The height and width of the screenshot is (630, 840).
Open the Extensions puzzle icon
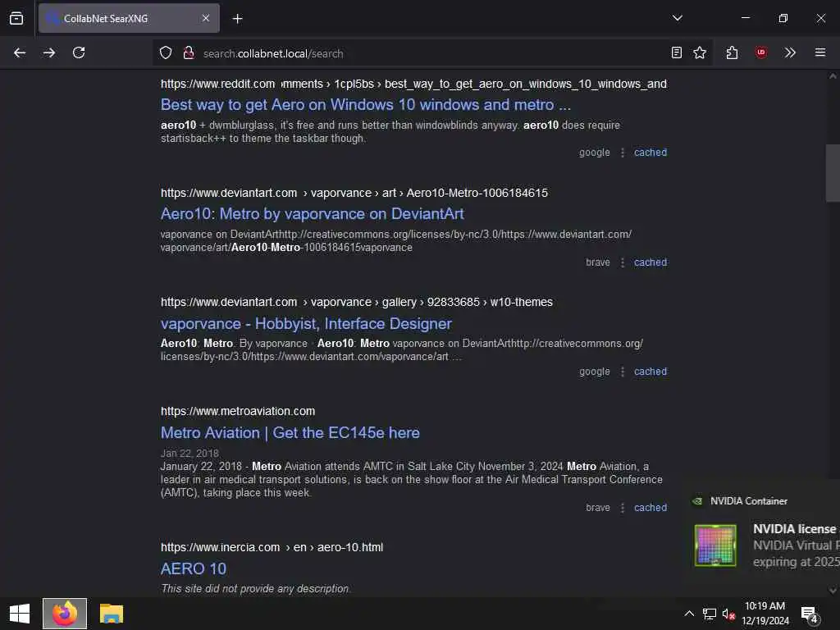click(x=733, y=52)
